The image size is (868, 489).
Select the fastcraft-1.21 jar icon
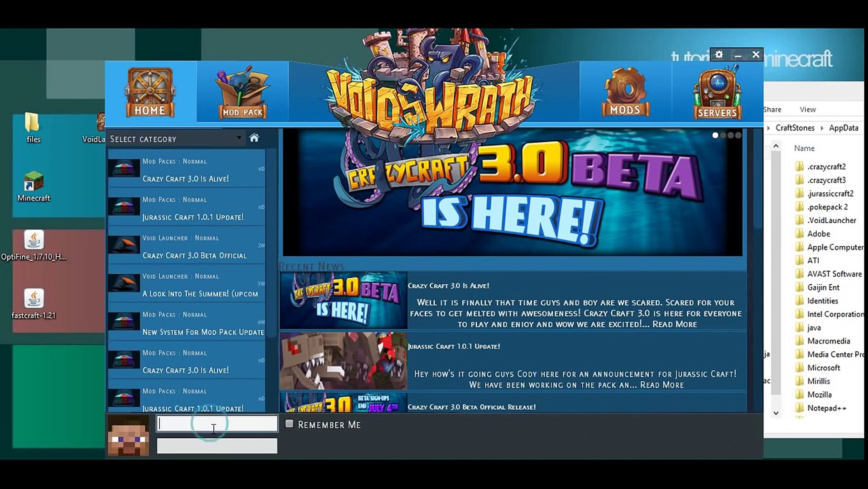(34, 304)
